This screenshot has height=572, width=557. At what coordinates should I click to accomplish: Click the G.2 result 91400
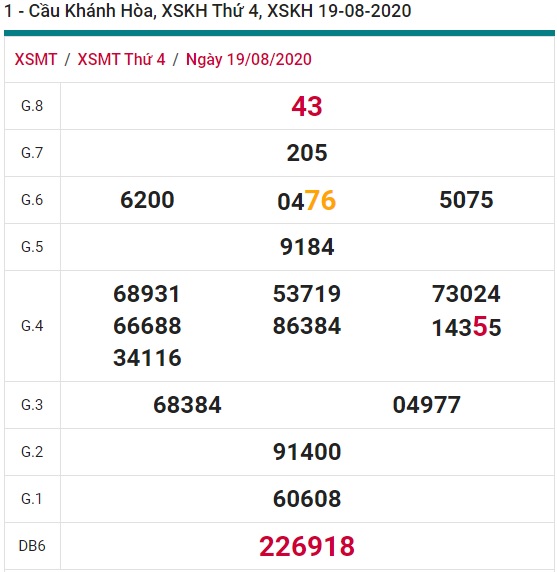coord(307,452)
